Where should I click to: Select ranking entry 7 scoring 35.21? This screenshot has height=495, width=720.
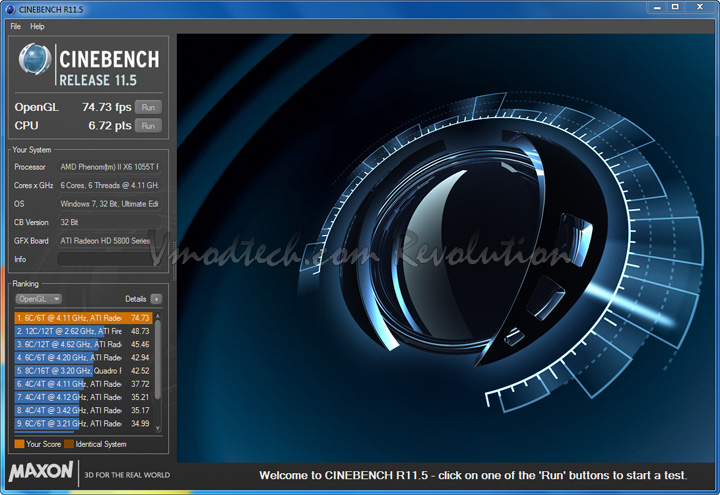[x=83, y=397]
